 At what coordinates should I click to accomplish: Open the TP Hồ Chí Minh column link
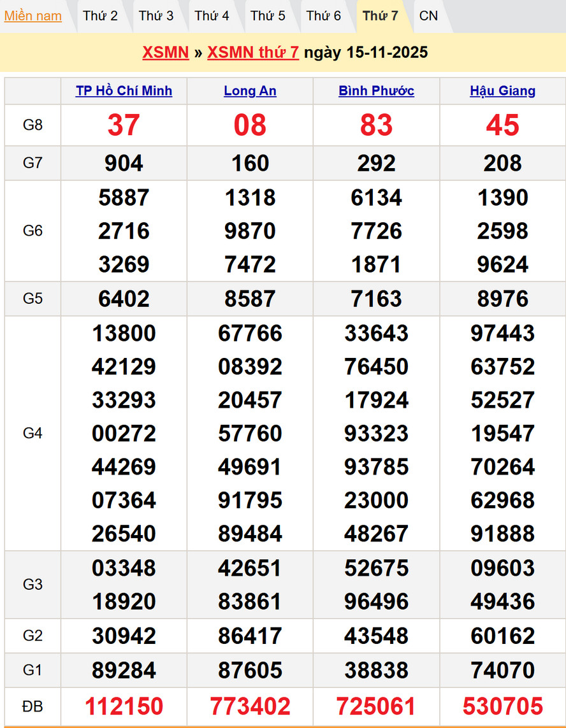[124, 90]
